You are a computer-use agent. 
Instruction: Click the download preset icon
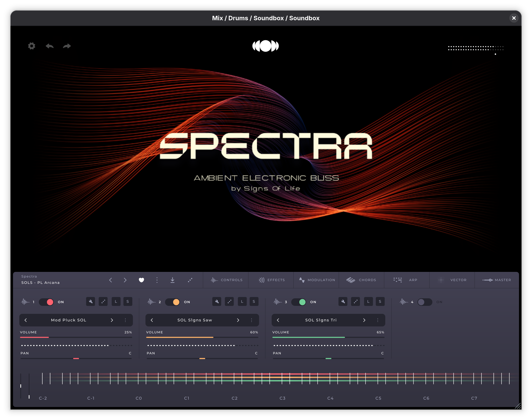point(173,280)
